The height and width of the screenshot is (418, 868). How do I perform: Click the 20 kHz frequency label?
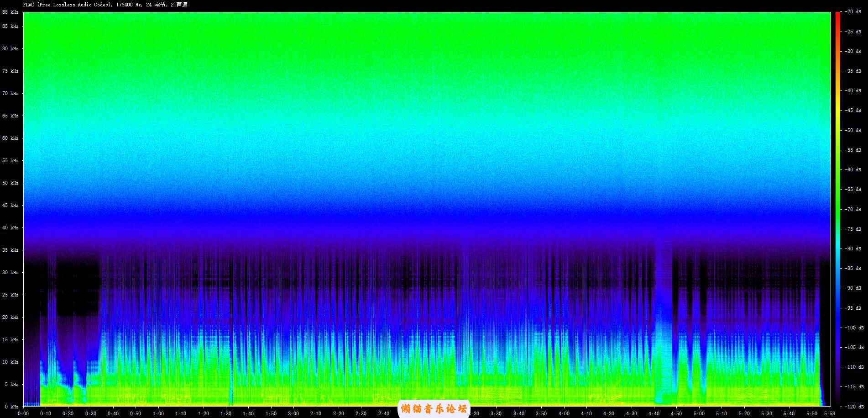[x=10, y=317]
